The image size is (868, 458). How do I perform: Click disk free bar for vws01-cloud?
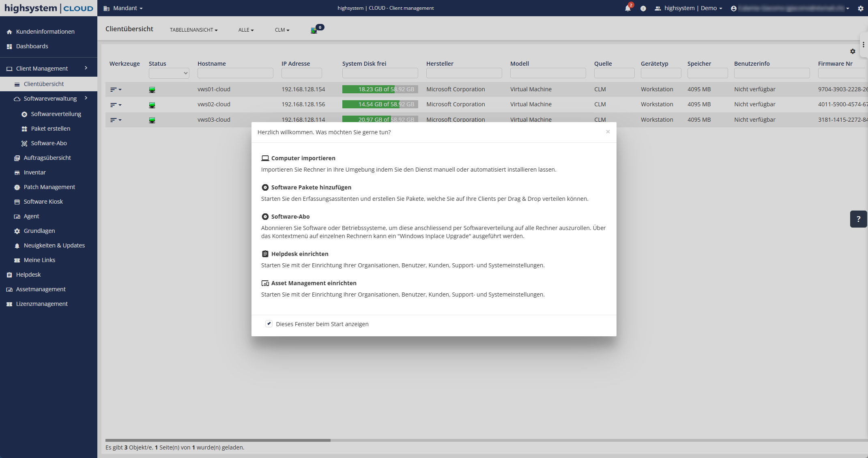pyautogui.click(x=380, y=89)
